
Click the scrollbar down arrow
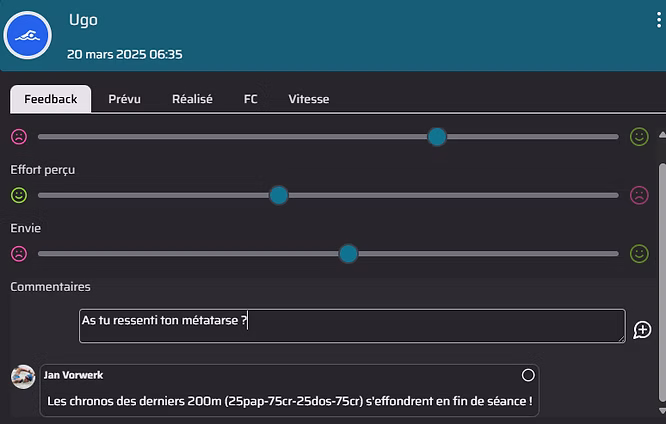tap(660, 410)
